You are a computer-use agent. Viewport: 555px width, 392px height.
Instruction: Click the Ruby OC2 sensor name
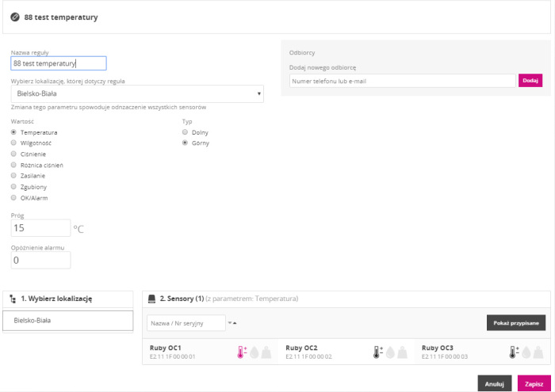(301, 348)
